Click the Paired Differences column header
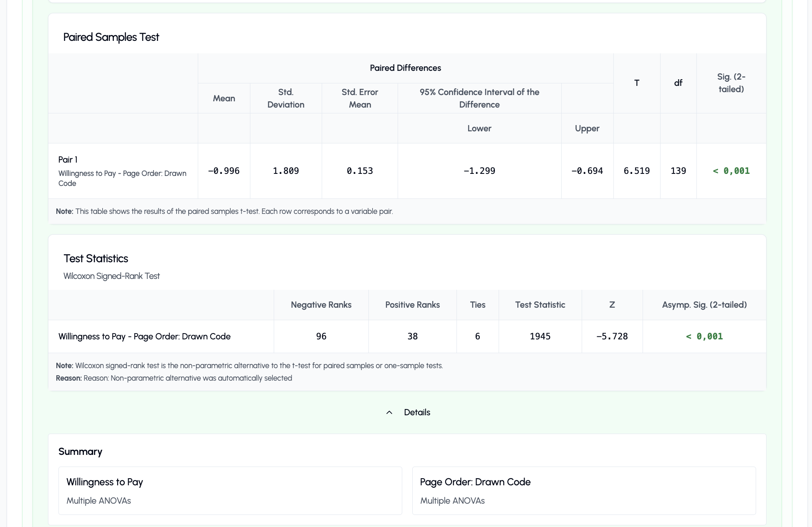This screenshot has width=812, height=527. coord(405,68)
